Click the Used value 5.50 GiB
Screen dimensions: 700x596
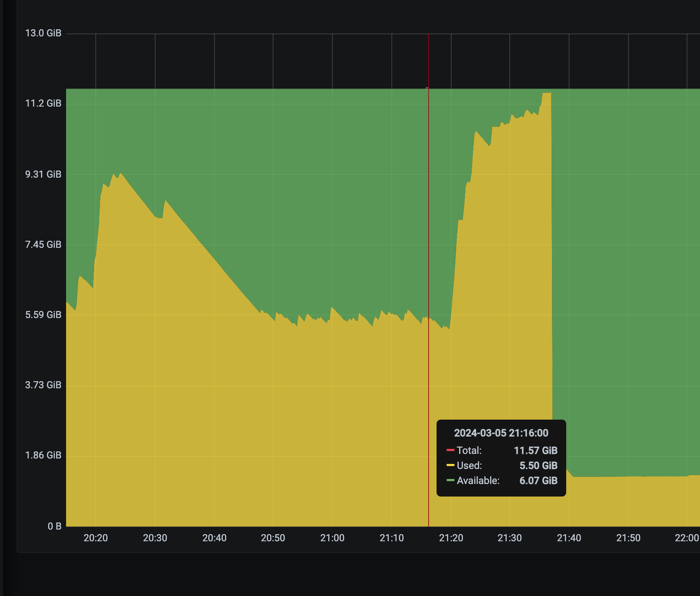coord(538,466)
